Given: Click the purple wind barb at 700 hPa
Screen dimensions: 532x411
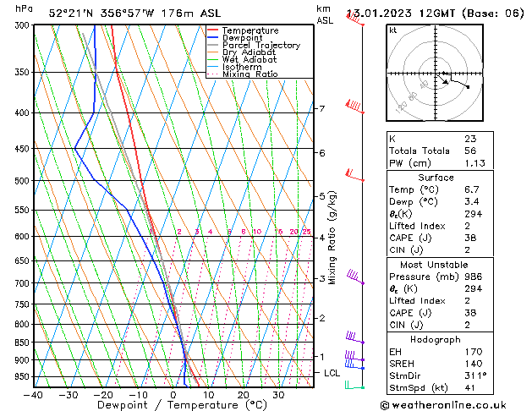Looking at the screenshot, I should coord(355,277).
